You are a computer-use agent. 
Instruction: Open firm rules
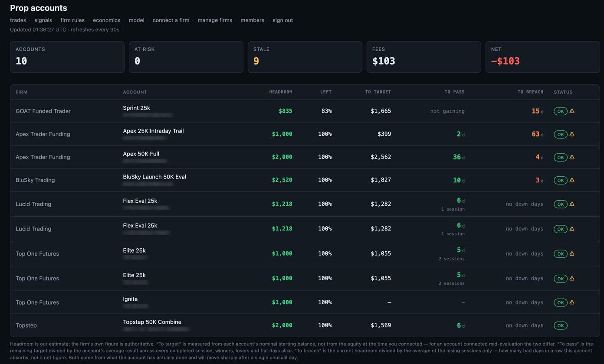pyautogui.click(x=72, y=20)
